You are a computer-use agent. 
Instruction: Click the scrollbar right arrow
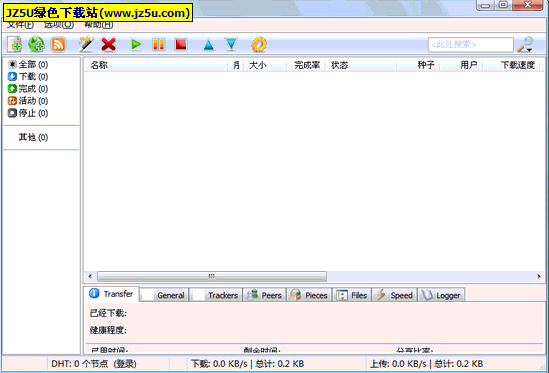(538, 276)
